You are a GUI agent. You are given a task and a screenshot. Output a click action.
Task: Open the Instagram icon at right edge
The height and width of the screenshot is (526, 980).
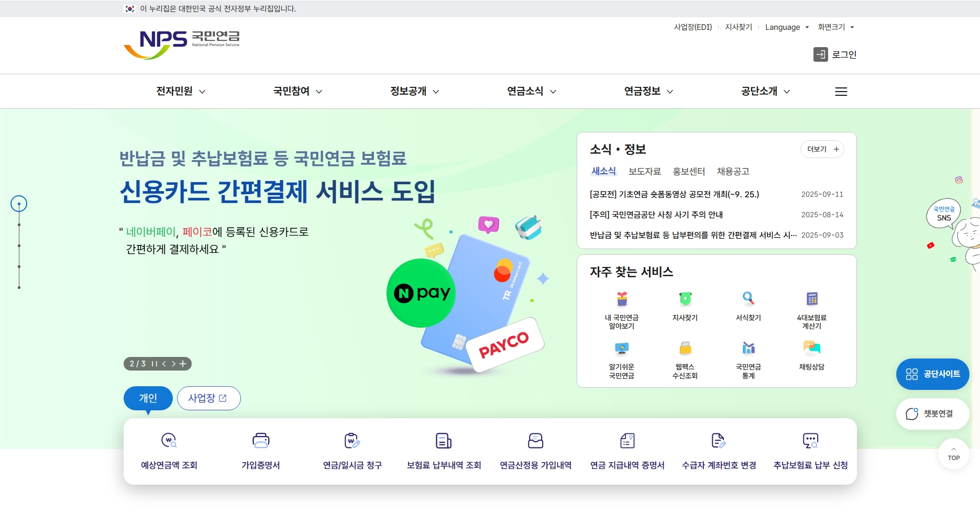[959, 180]
